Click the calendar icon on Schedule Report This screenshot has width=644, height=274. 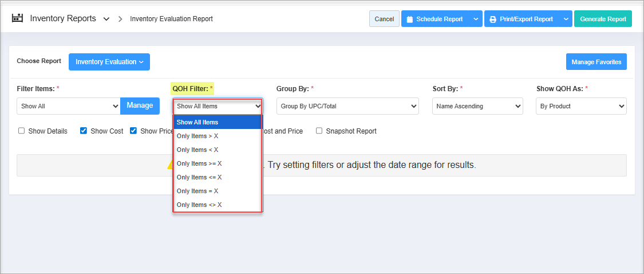[x=409, y=19]
